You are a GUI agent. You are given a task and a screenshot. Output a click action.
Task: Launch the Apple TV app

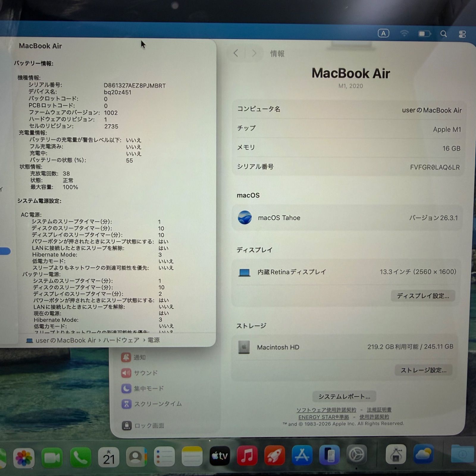[220, 456]
